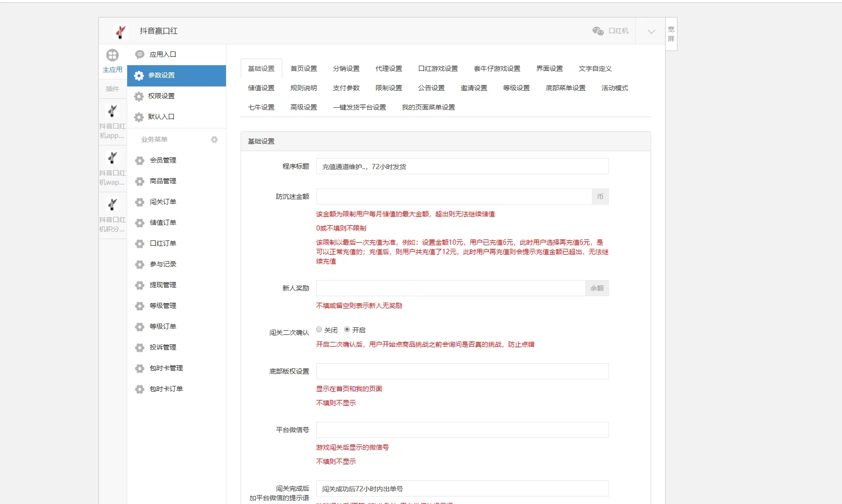Click the 程序标题 text field

click(462, 167)
